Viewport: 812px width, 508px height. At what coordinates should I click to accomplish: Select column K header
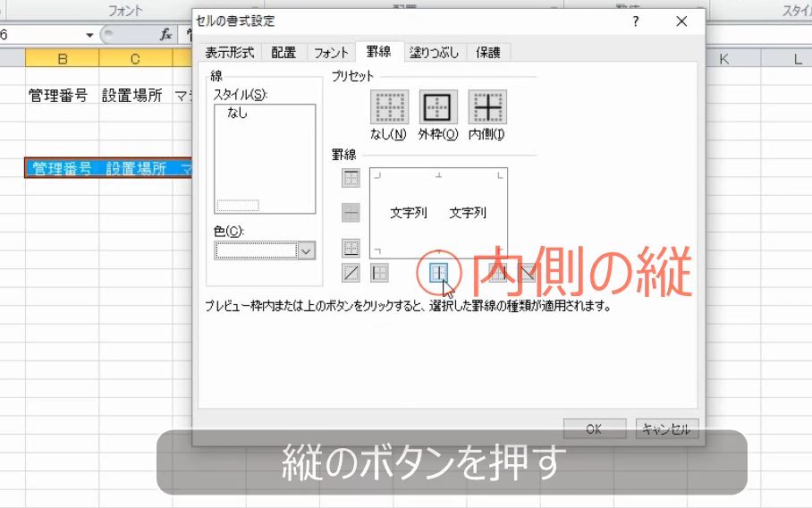click(x=724, y=58)
